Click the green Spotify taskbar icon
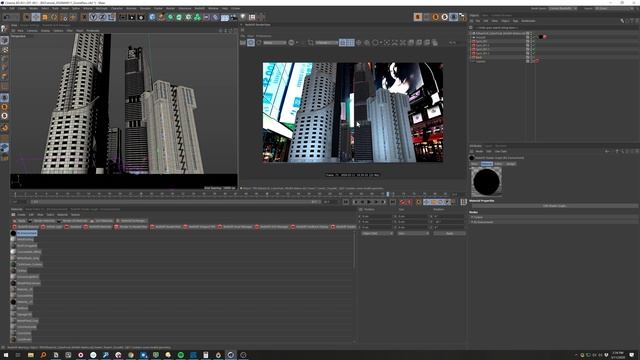 (x=181, y=355)
